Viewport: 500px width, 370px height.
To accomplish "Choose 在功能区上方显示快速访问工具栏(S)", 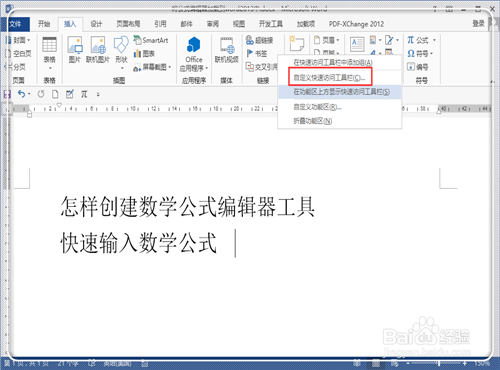I will [x=340, y=92].
